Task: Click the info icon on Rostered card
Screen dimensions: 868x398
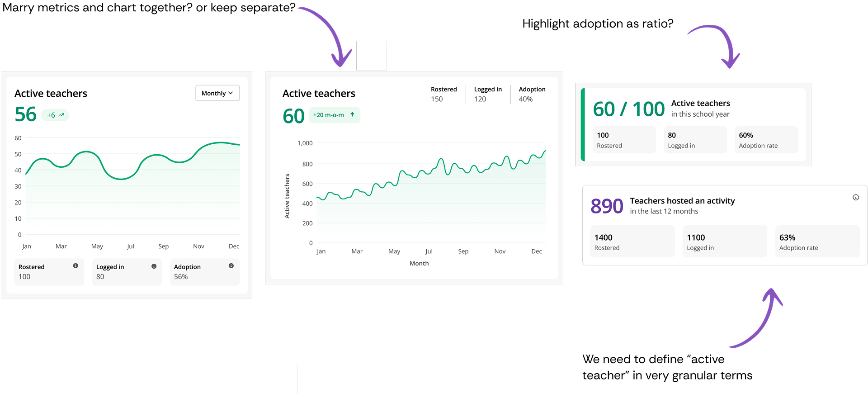Action: point(75,266)
